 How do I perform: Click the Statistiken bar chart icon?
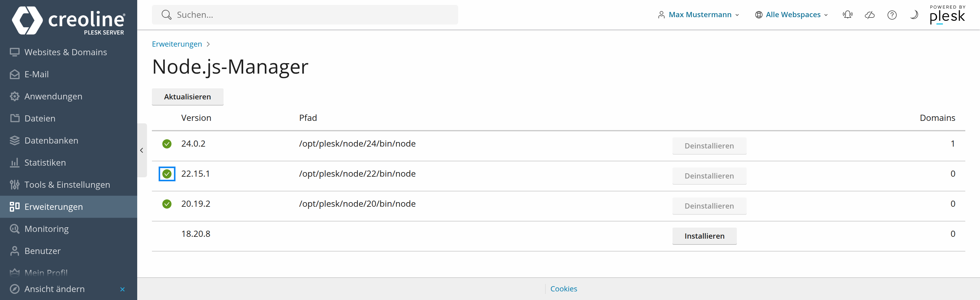tap(14, 162)
